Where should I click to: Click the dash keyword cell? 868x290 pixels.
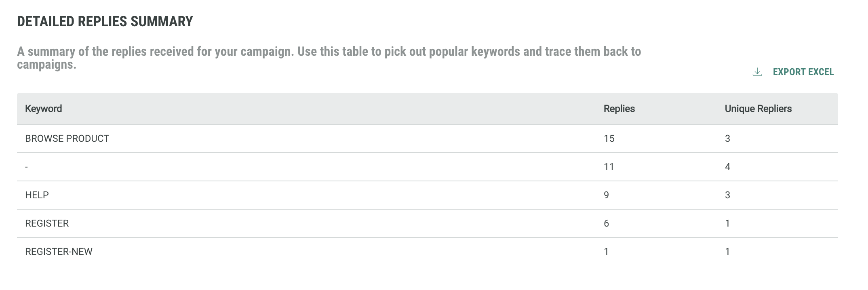point(27,167)
